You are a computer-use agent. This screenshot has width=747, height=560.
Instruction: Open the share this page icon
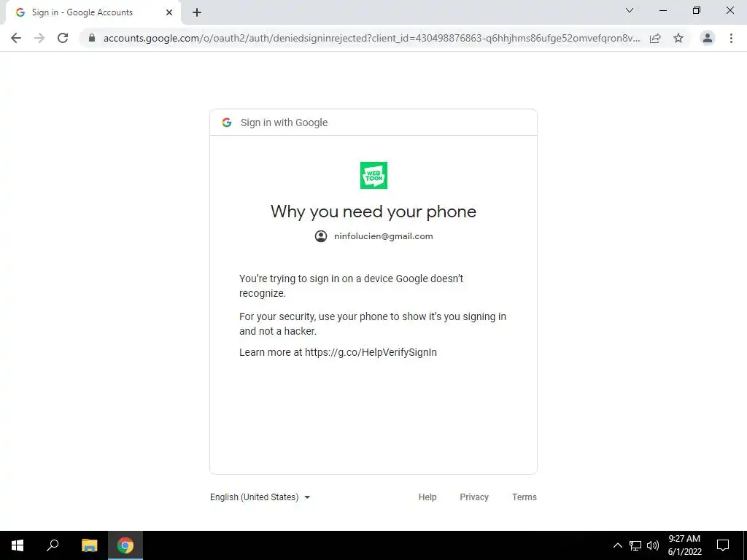tap(656, 38)
